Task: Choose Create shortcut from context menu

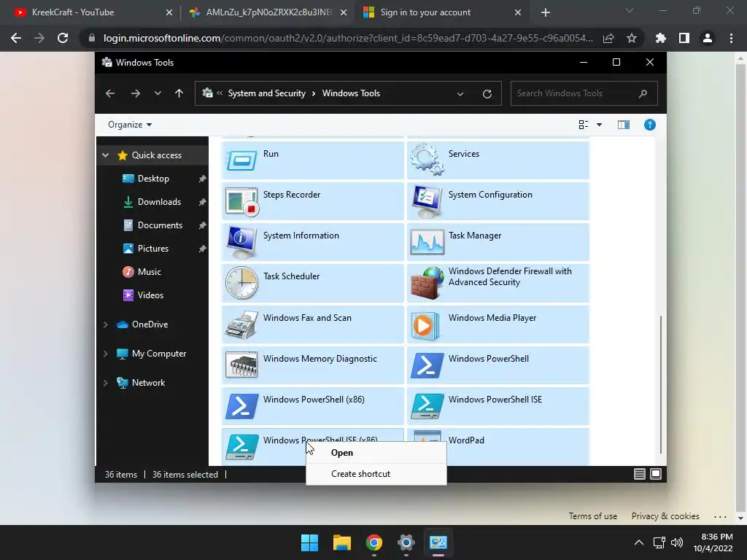Action: coord(376,474)
